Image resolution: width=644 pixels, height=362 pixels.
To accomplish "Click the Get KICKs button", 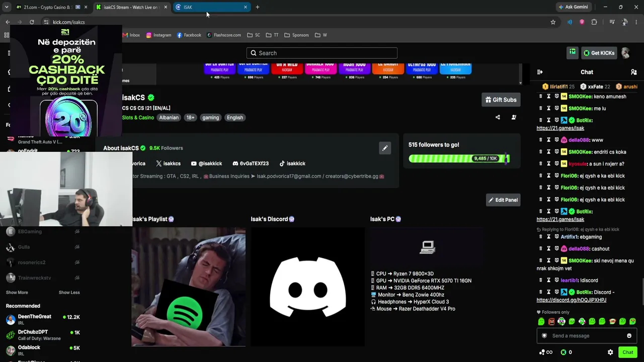I will click(599, 53).
